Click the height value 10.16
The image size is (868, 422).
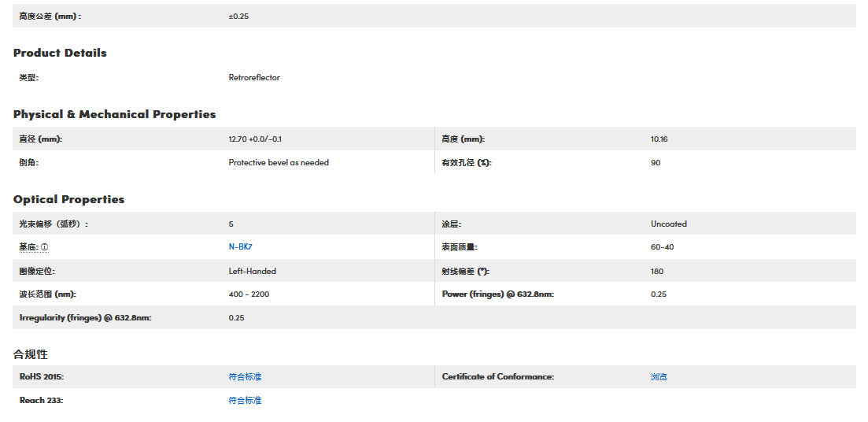tap(659, 139)
